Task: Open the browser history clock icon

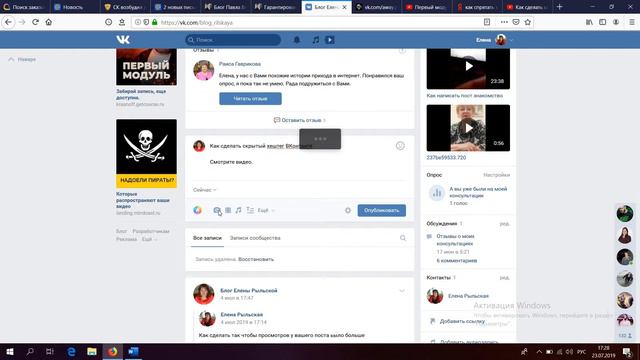Action: click(109, 22)
